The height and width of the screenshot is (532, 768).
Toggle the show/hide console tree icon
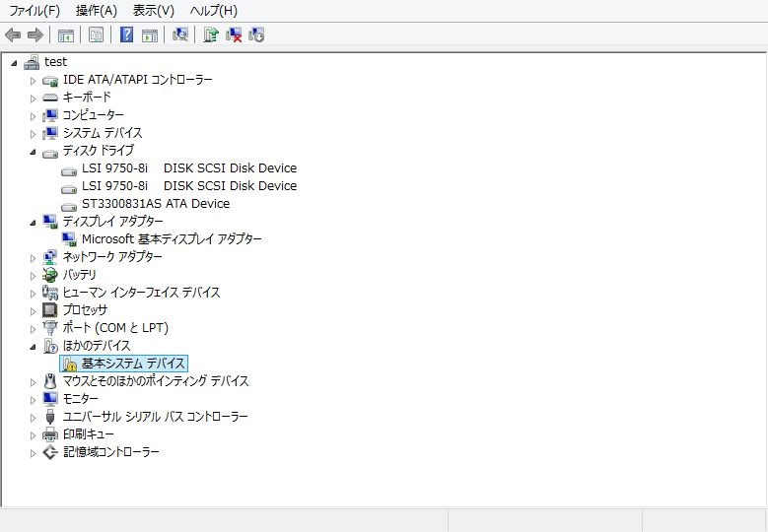point(66,35)
